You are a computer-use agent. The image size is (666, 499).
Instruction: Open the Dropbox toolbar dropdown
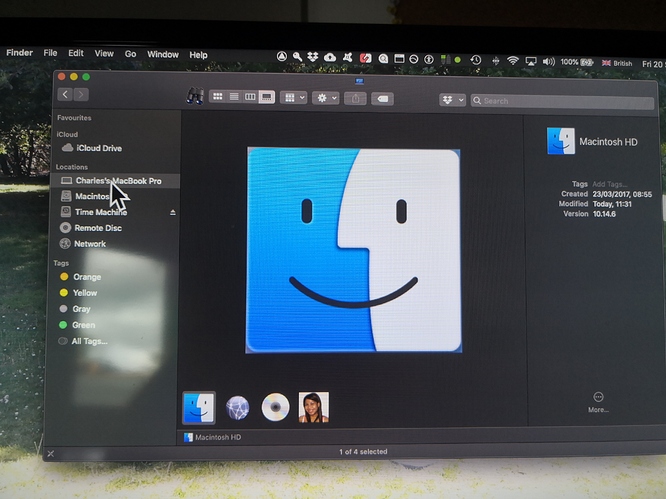tap(452, 100)
